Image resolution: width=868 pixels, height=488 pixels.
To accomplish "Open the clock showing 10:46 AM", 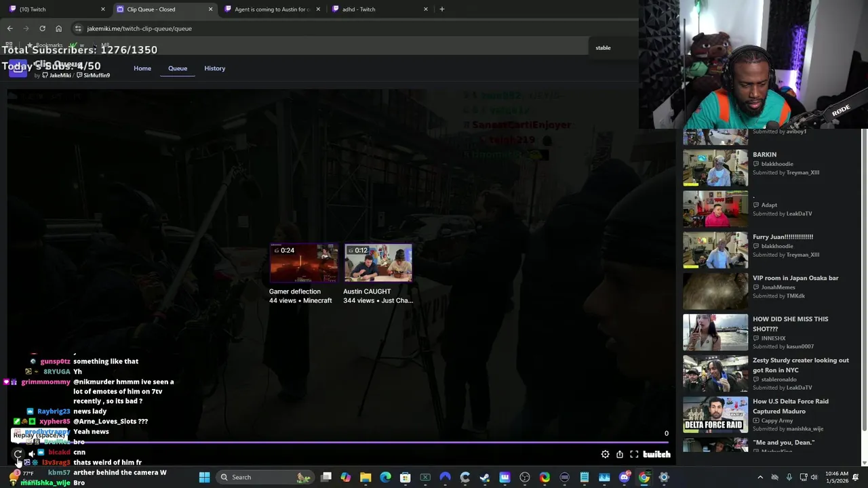I will [837, 477].
